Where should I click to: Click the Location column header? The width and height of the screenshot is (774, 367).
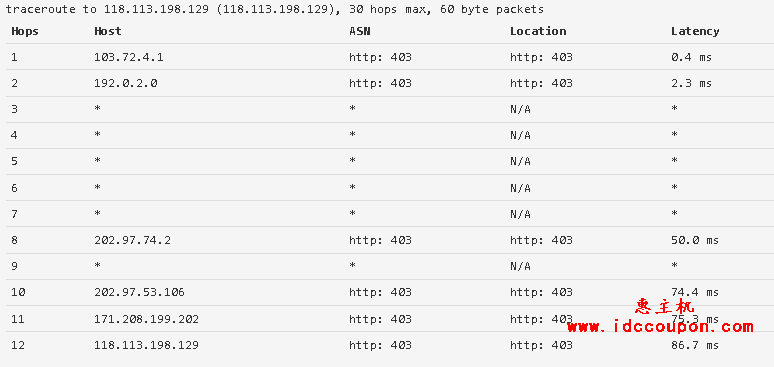(538, 31)
